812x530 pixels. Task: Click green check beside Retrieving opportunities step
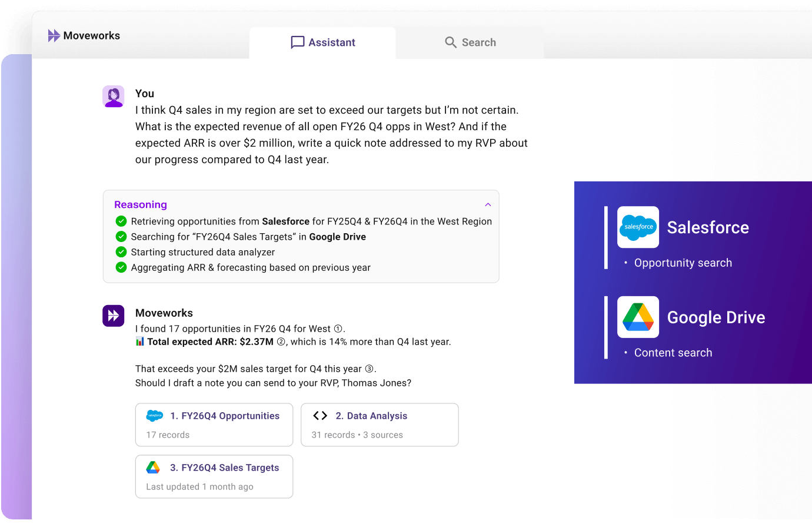click(121, 221)
